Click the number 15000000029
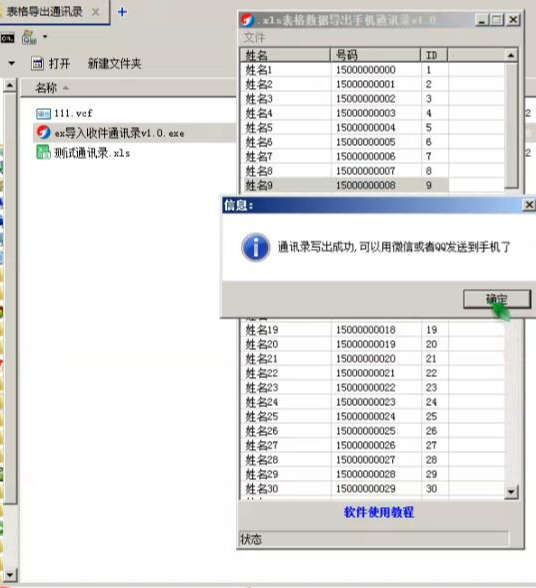536x588 pixels. click(366, 489)
